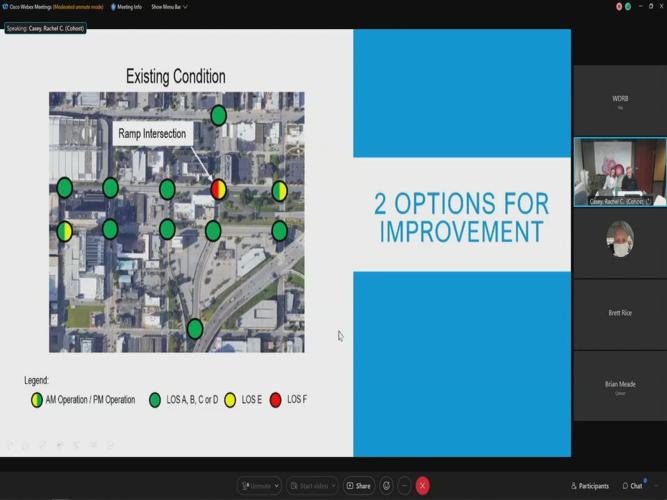667x500 pixels.
Task: Select the Brett Rice participant tile
Action: pyautogui.click(x=620, y=314)
